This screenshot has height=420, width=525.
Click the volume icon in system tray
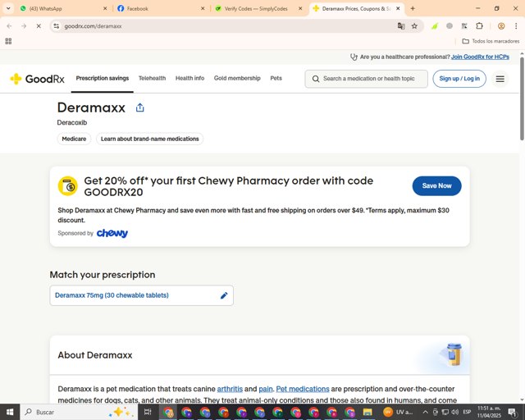pos(454,412)
